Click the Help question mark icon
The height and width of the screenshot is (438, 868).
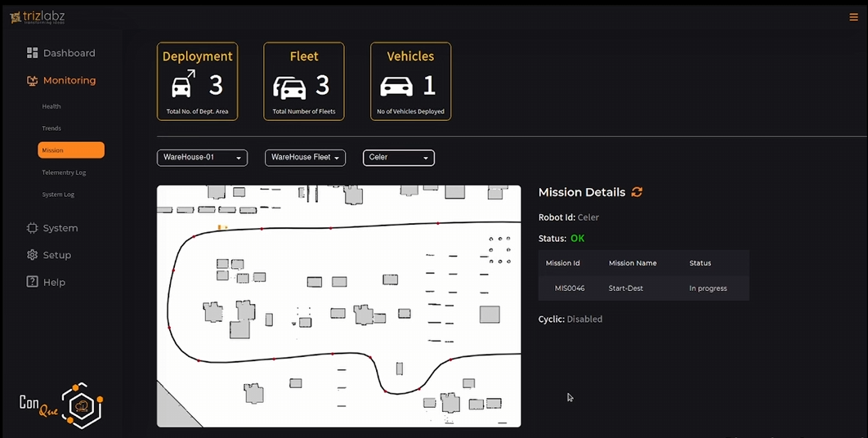(33, 282)
